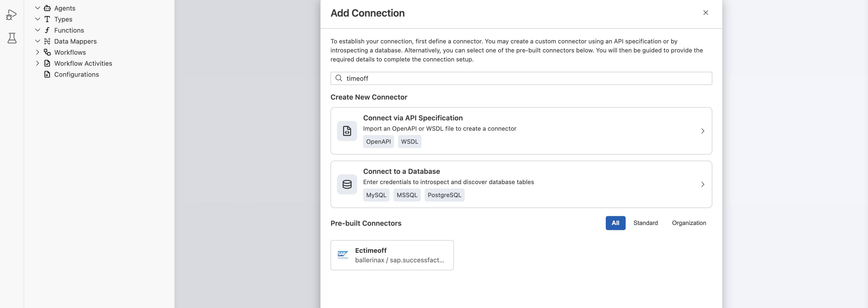
Task: Collapse the Data Mappers tree node
Action: 37,41
